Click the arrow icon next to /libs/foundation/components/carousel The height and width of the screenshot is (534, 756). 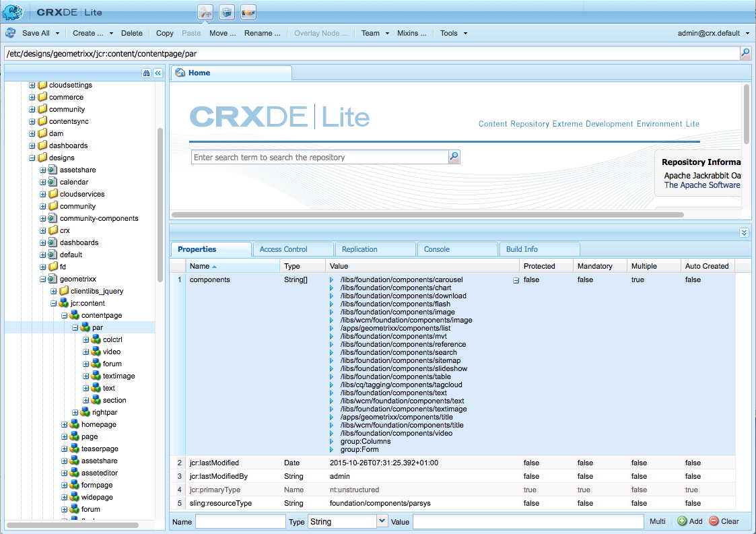coord(331,279)
